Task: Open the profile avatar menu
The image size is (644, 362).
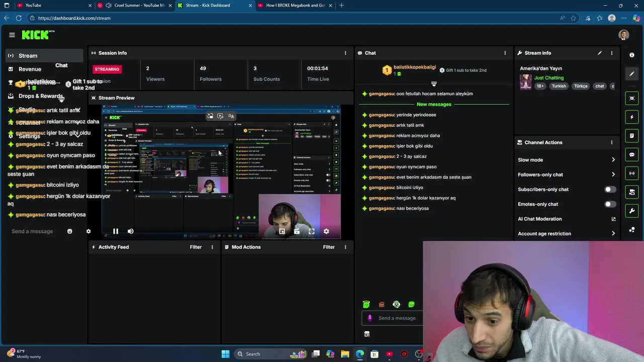Action: click(624, 35)
